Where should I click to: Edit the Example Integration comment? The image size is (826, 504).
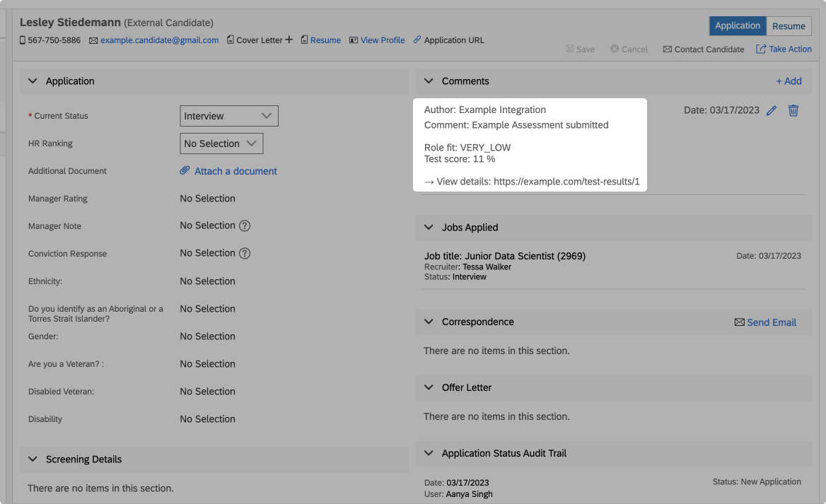[771, 110]
